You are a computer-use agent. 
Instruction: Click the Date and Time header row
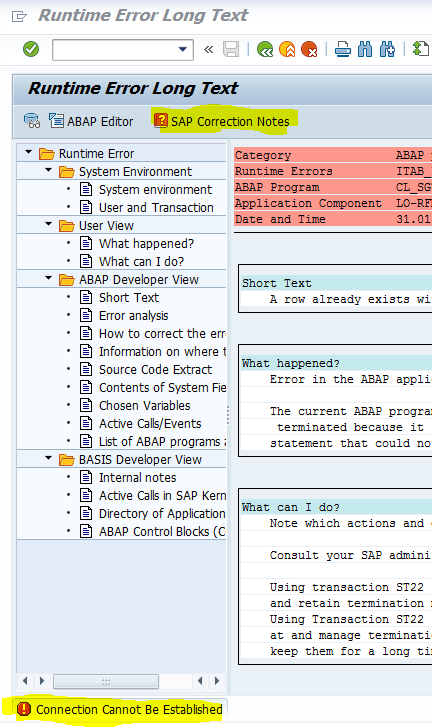pyautogui.click(x=333, y=219)
